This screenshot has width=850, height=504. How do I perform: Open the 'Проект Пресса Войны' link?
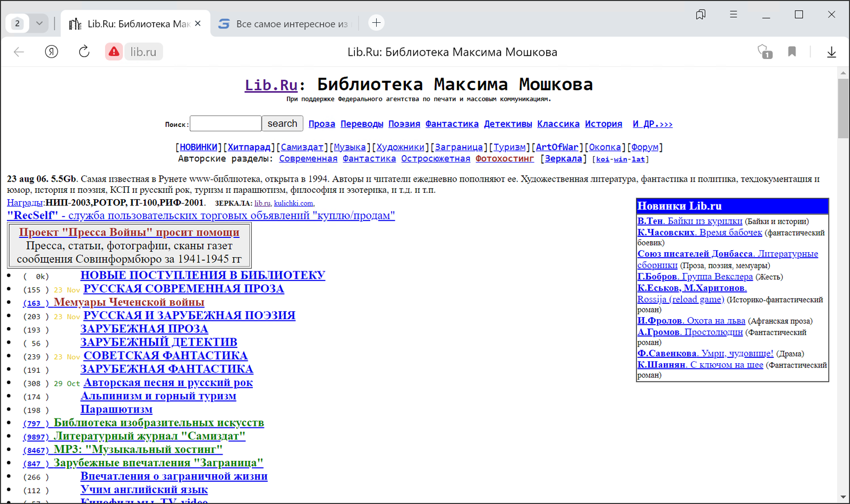(129, 232)
